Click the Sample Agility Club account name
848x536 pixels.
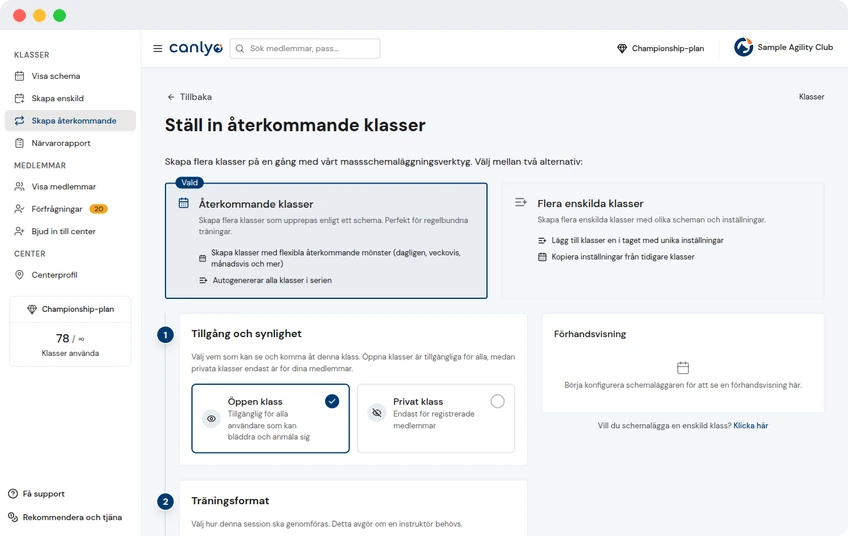(x=795, y=48)
